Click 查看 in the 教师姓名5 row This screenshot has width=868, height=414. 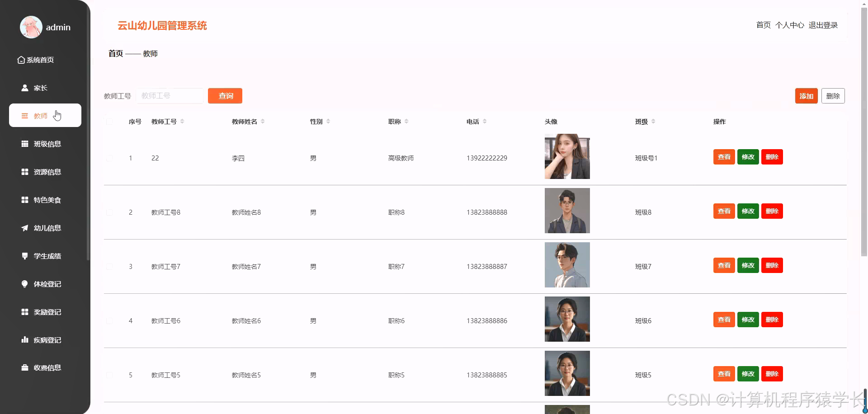724,374
